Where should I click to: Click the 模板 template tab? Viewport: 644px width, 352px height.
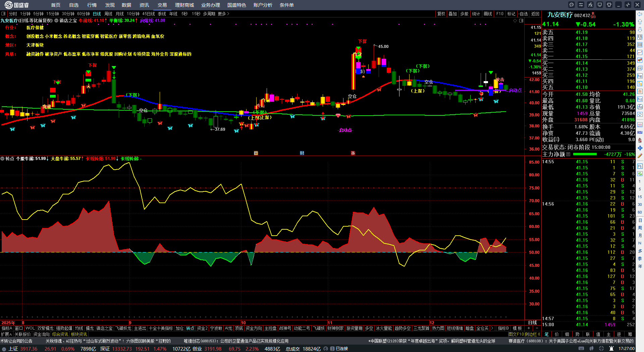pyautogui.click(x=517, y=328)
